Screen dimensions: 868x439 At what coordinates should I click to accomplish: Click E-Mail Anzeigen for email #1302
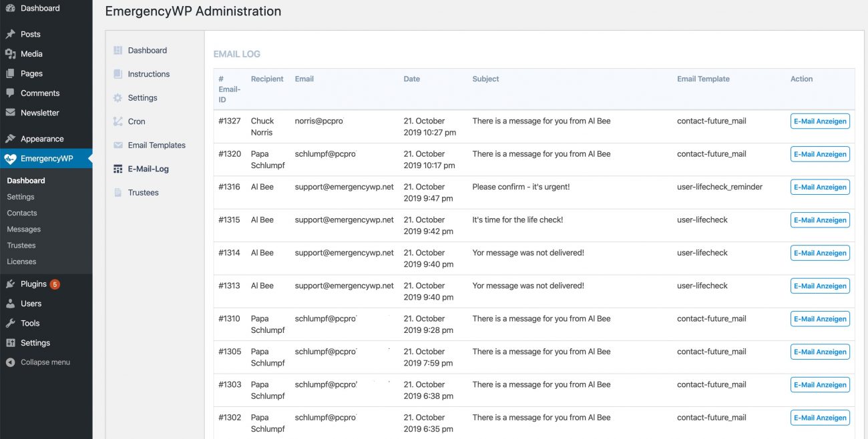(820, 418)
